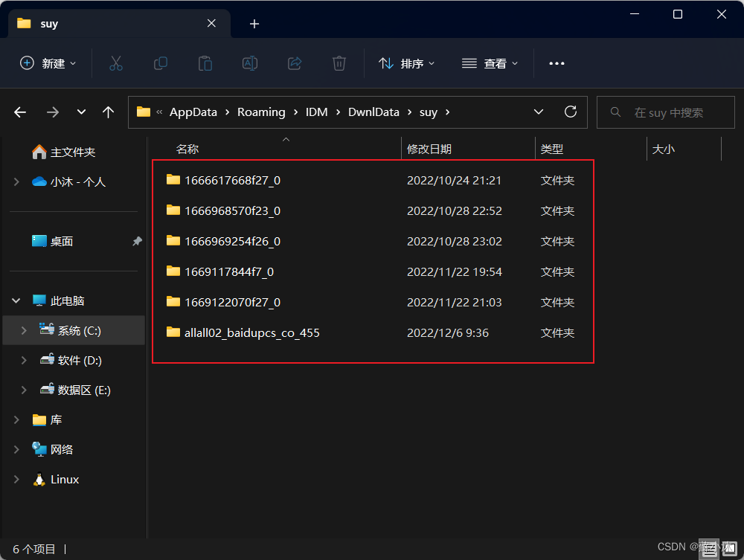Select folder 1669117844f7_0
The height and width of the screenshot is (560, 744).
pos(228,271)
